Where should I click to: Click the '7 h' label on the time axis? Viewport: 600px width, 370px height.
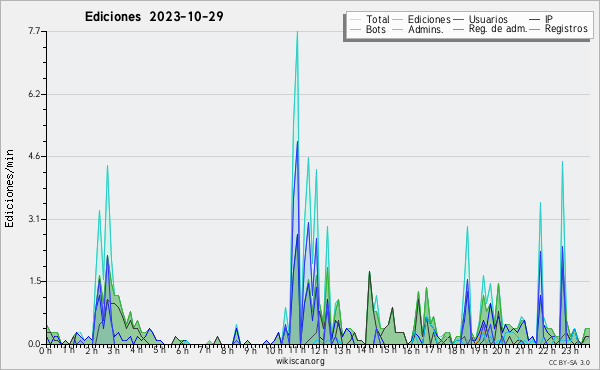(205, 350)
